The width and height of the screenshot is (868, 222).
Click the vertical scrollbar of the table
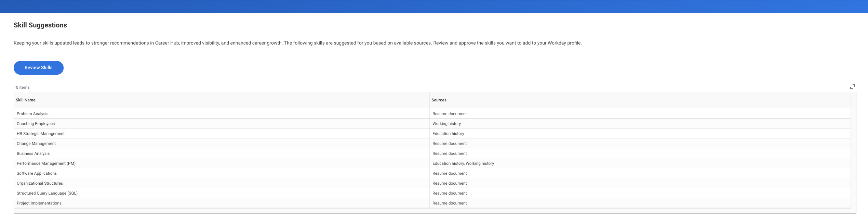pos(853,158)
